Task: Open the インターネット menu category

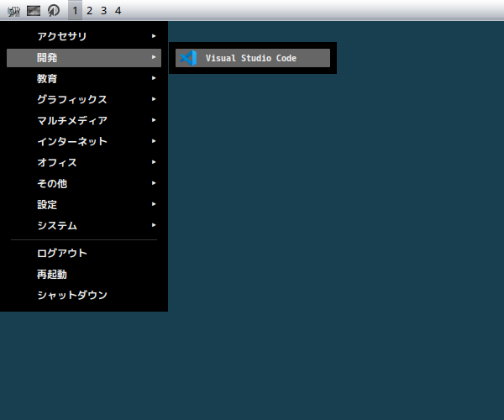Action: pyautogui.click(x=84, y=142)
